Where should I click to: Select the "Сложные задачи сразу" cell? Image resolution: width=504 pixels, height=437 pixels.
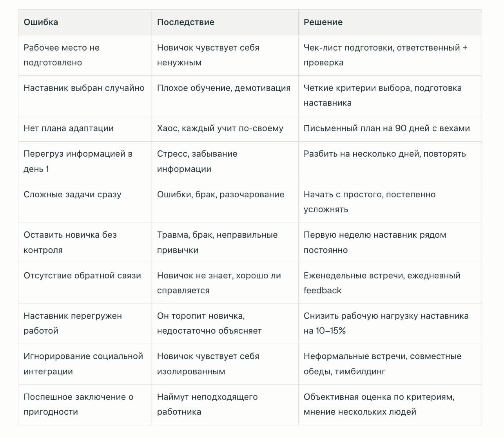tap(73, 195)
